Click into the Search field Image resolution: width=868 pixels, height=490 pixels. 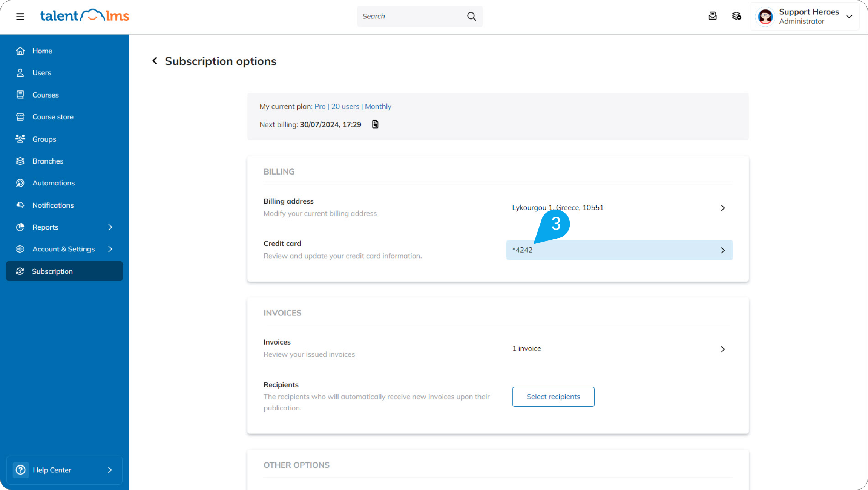[x=411, y=16]
